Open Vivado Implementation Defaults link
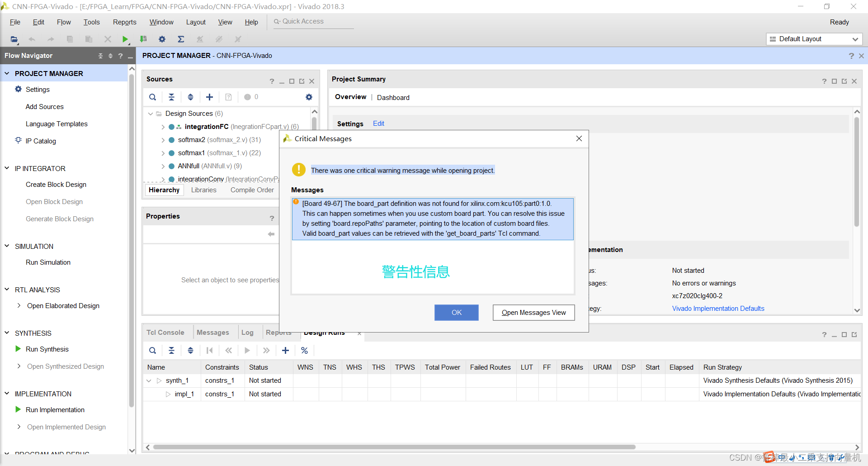The height and width of the screenshot is (466, 868). tap(718, 309)
